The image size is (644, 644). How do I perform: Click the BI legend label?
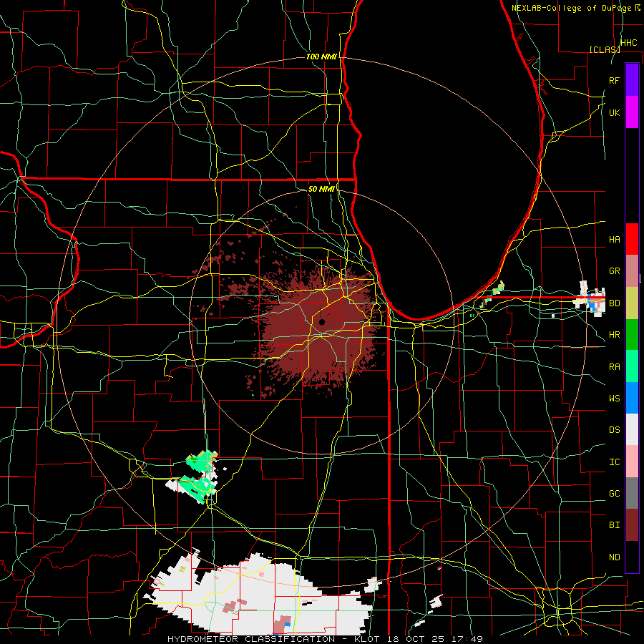[x=615, y=525]
